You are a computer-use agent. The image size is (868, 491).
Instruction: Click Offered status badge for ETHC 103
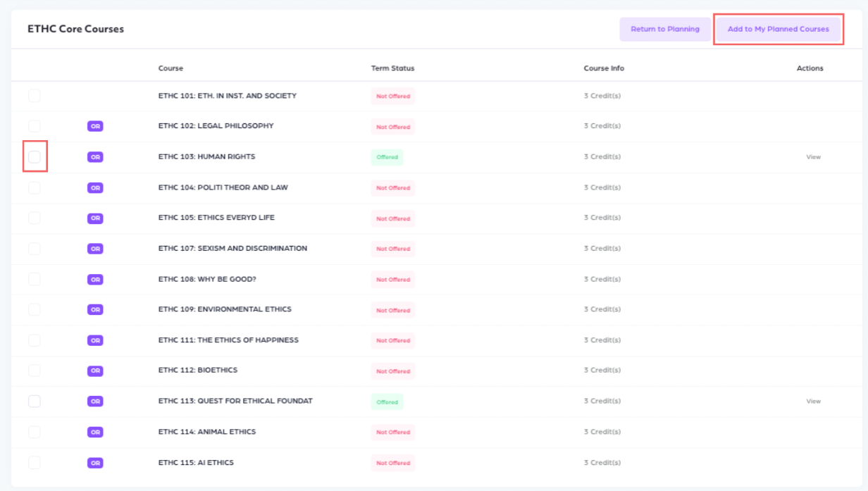click(x=387, y=157)
